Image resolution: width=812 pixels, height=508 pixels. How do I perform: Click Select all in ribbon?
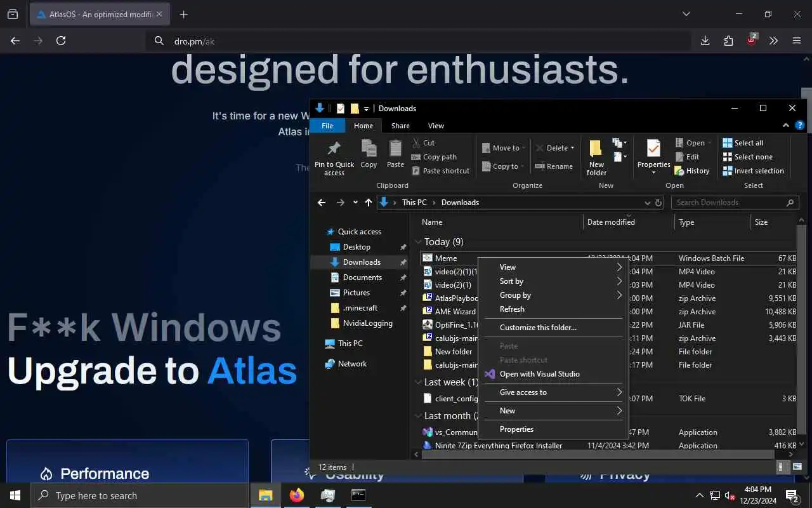click(743, 143)
